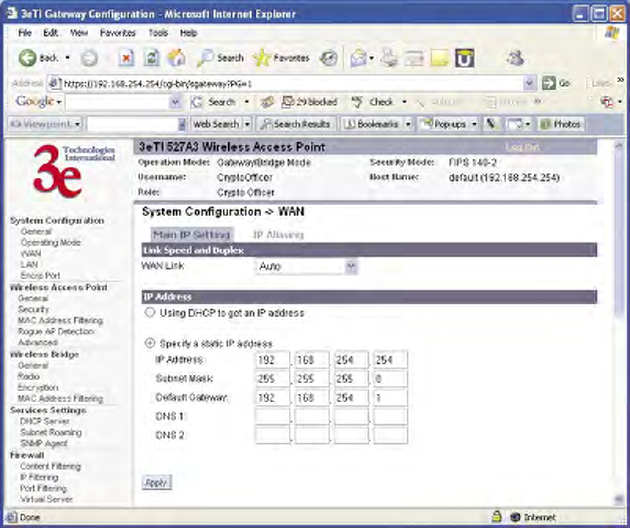Select Specify a static IP address option
Screen dimensions: 630x528
150,343
